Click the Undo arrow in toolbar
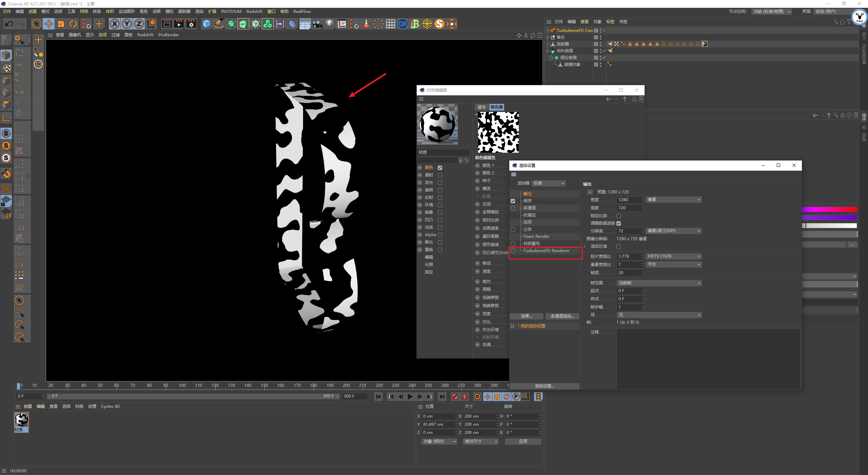This screenshot has height=475, width=868. pos(9,24)
